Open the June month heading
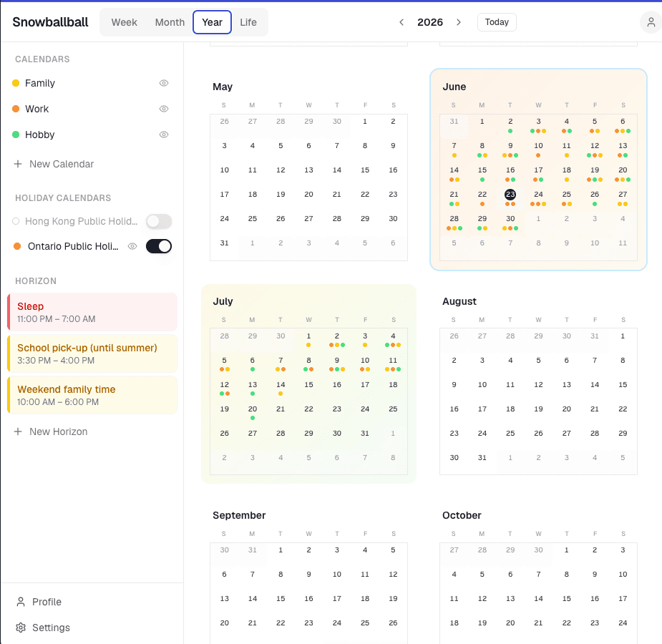 (x=454, y=87)
